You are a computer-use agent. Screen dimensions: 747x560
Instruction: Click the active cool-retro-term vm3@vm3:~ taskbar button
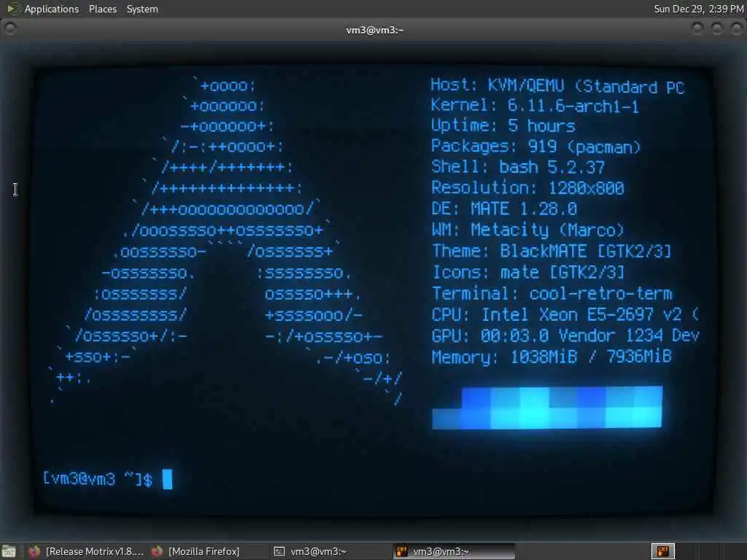click(454, 551)
